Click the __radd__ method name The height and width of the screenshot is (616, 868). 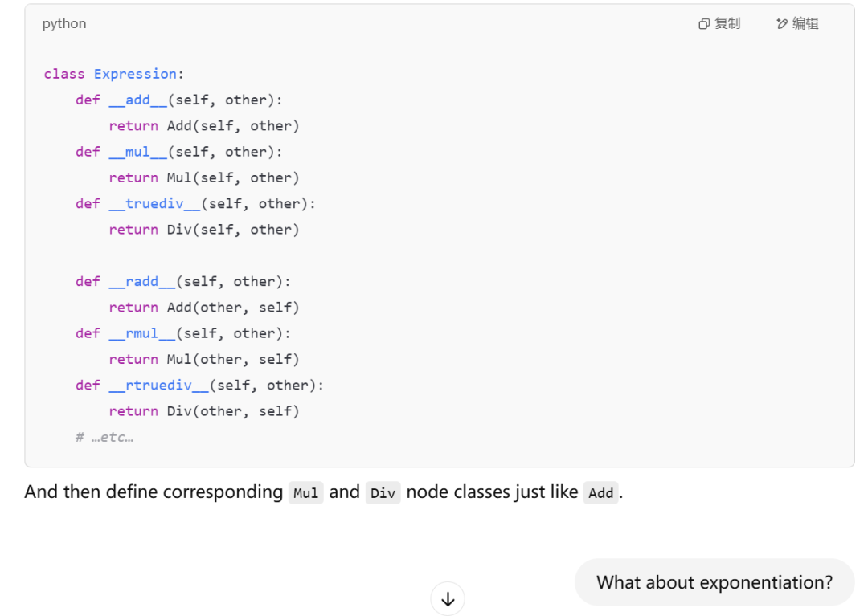pyautogui.click(x=142, y=281)
